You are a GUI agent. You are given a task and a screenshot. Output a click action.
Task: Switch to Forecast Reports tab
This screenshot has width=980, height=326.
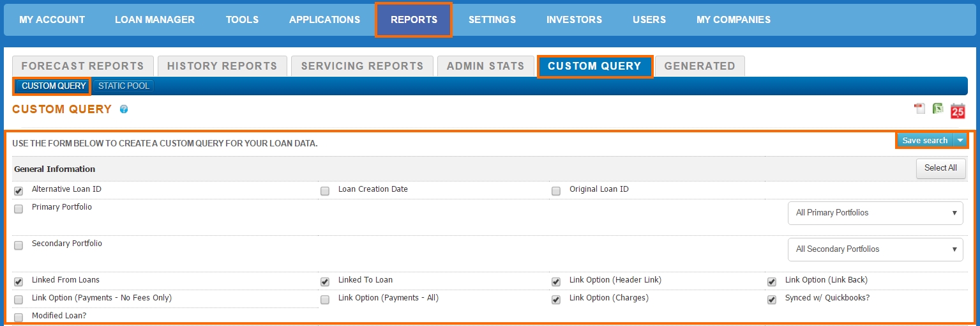coord(83,66)
